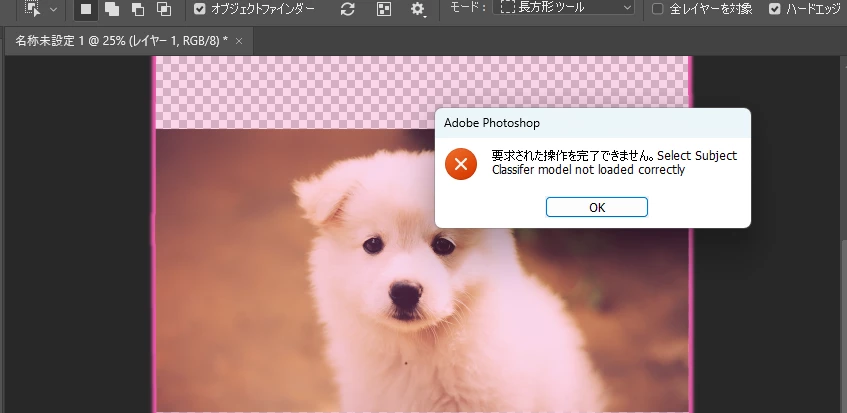Open tool preset picker arrow
Viewport: 847px width, 413px height.
pos(53,9)
